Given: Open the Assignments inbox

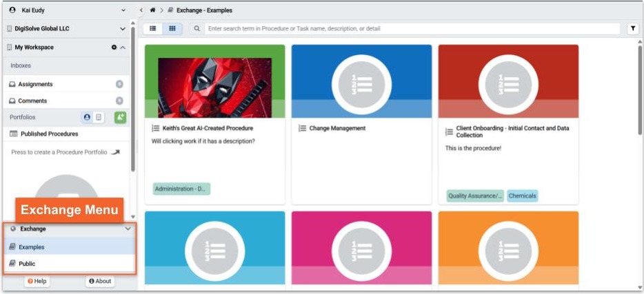Looking at the screenshot, I should [66, 84].
